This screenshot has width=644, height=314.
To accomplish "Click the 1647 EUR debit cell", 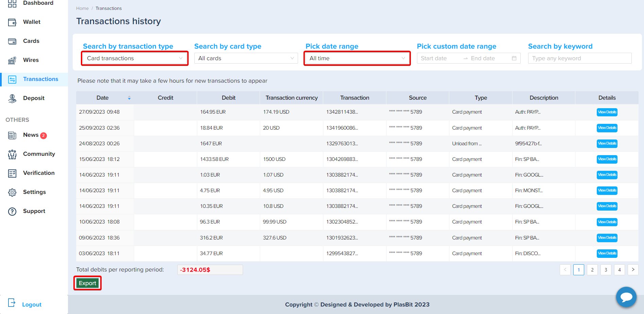I will point(228,144).
